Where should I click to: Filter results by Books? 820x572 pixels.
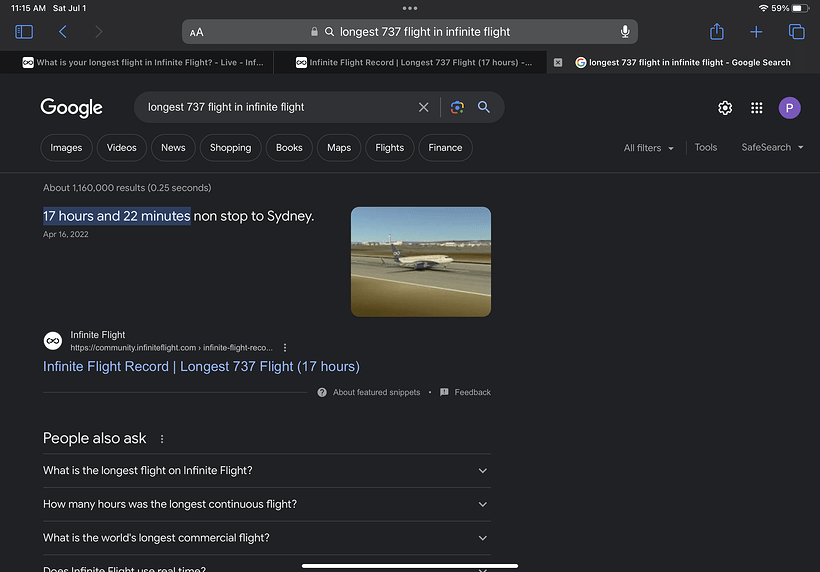[289, 148]
